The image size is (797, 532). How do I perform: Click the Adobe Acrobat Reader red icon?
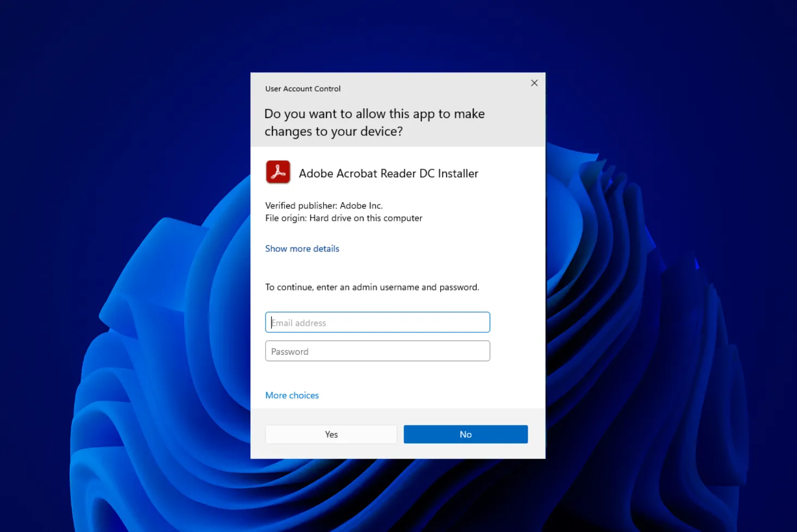coord(278,172)
